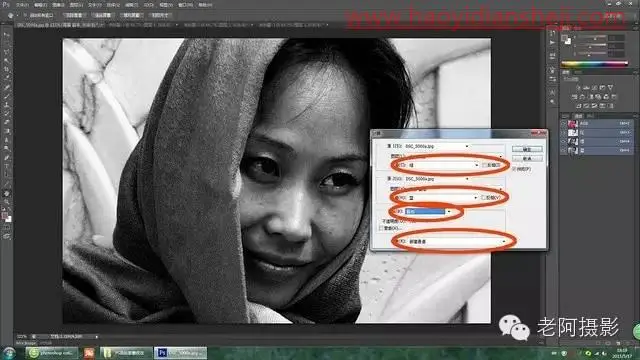
Task: Select the Green channel row
Action: (x=597, y=142)
